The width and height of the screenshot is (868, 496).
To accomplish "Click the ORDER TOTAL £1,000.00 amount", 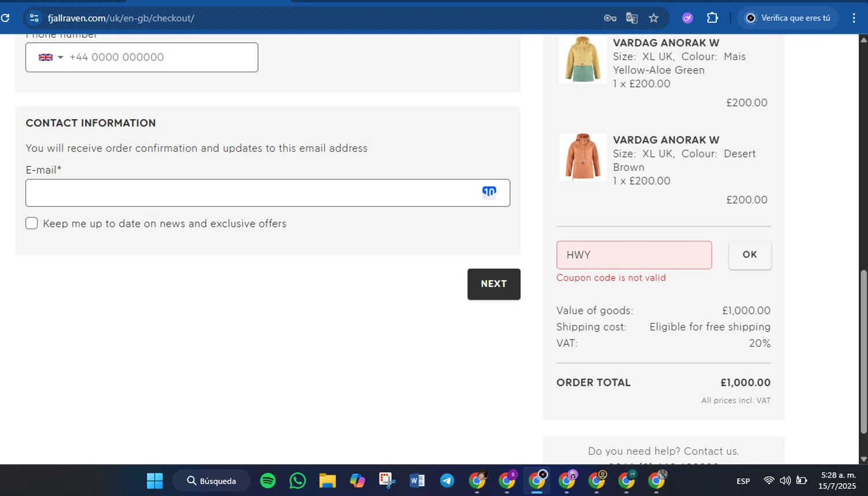I will [745, 383].
